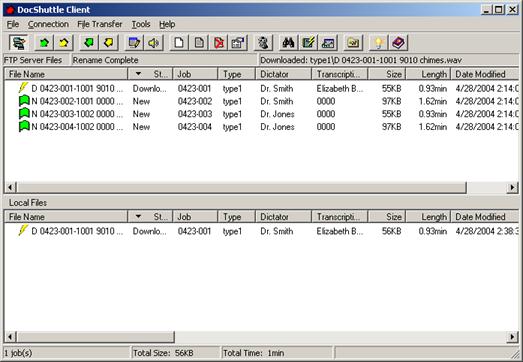Select server file N 0423-004-1002 0000
Viewport: 523px width, 362px height.
coord(77,127)
